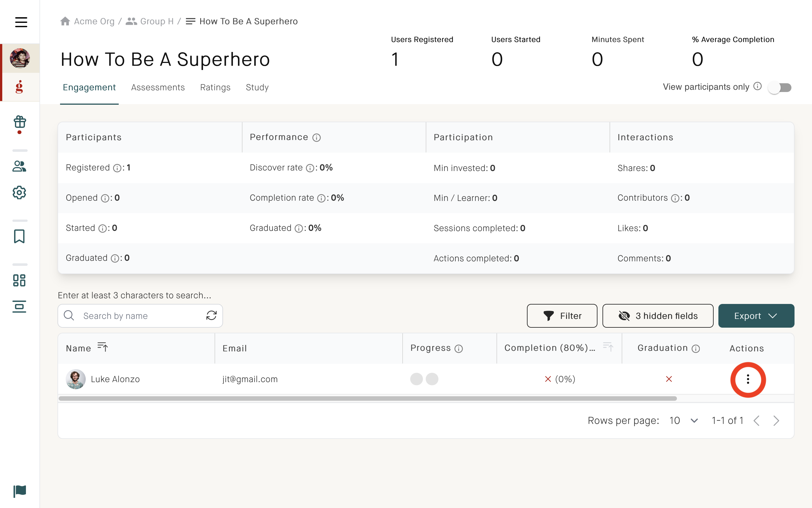Image resolution: width=812 pixels, height=508 pixels.
Task: Go to Group H breadcrumb
Action: click(150, 21)
